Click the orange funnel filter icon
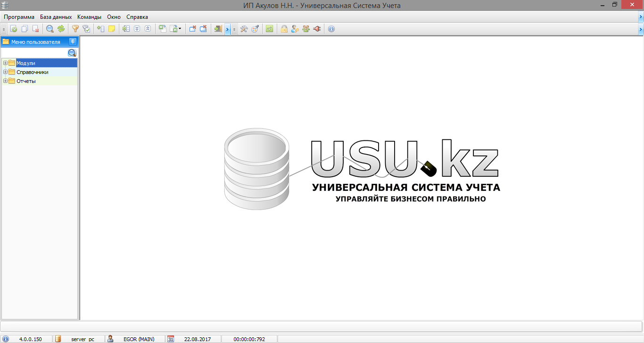The image size is (644, 343). [x=75, y=29]
